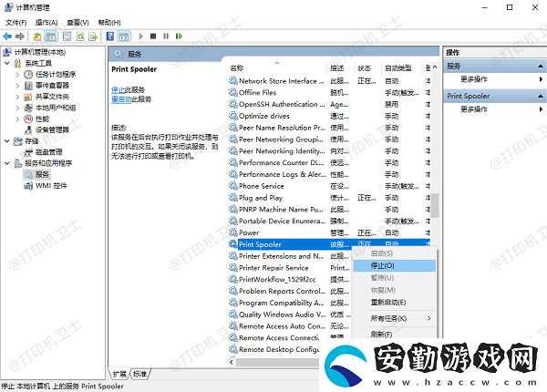Open 所有任务(K) submenu in context menu
Screen dimensions: 547x392
coord(394,318)
